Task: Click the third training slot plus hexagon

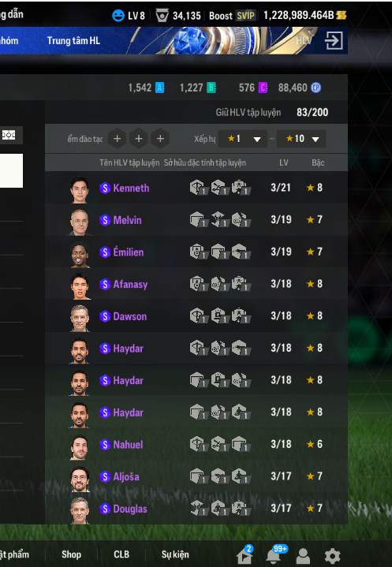Action: click(x=160, y=139)
